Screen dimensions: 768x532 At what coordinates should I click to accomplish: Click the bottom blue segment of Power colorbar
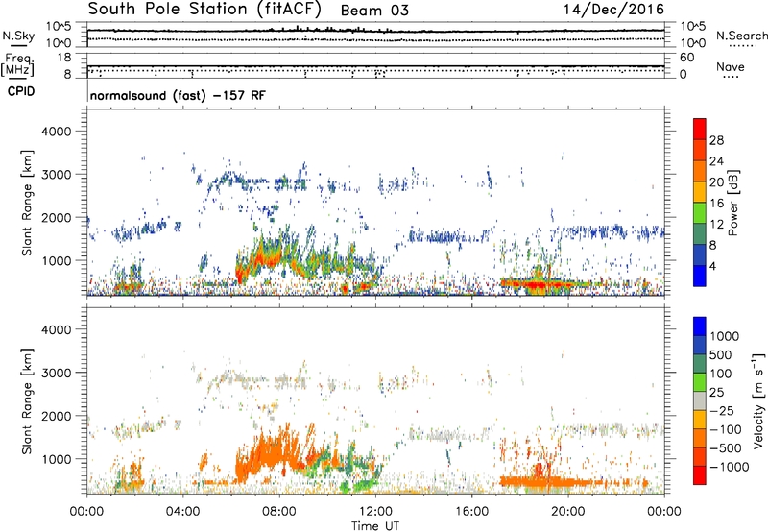(700, 277)
